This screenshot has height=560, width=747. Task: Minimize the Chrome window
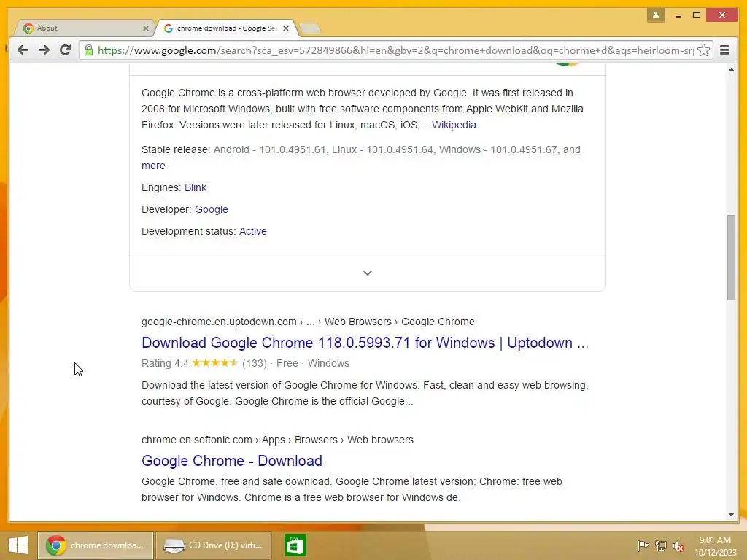coord(678,15)
